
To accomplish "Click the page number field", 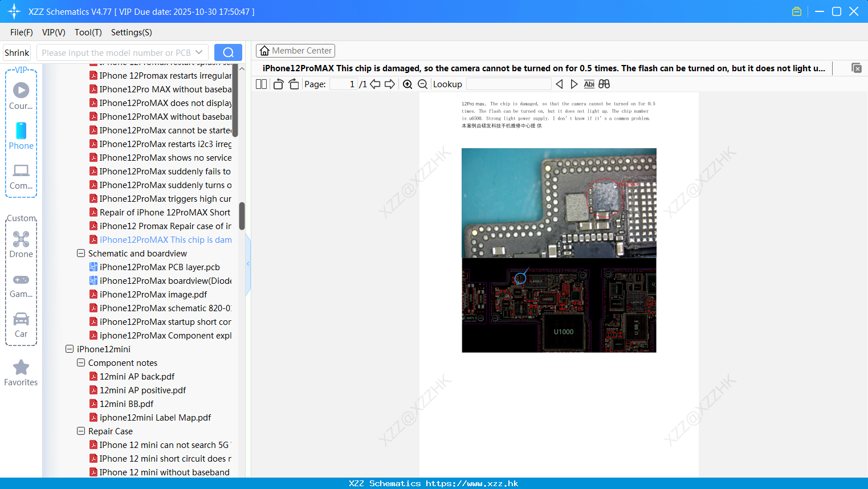I will coord(344,84).
